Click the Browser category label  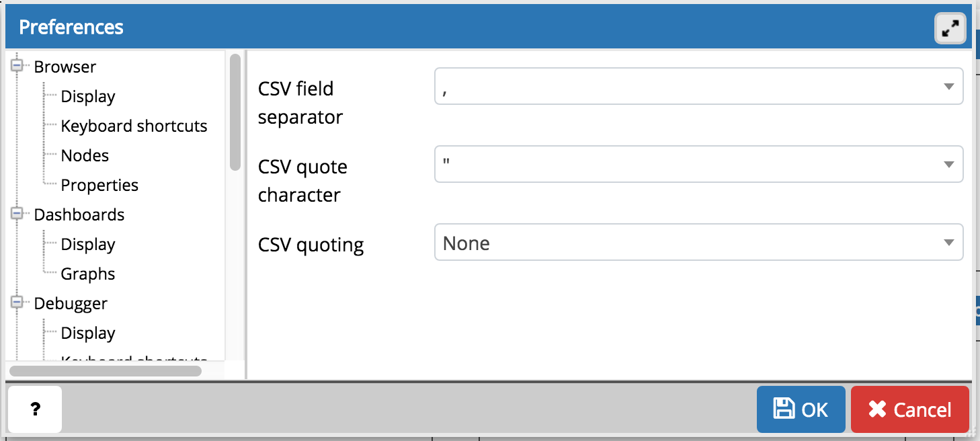65,67
